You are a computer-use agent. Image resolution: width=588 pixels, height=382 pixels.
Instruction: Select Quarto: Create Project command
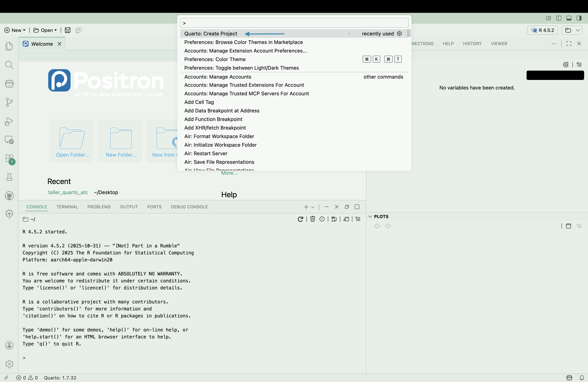click(x=211, y=34)
